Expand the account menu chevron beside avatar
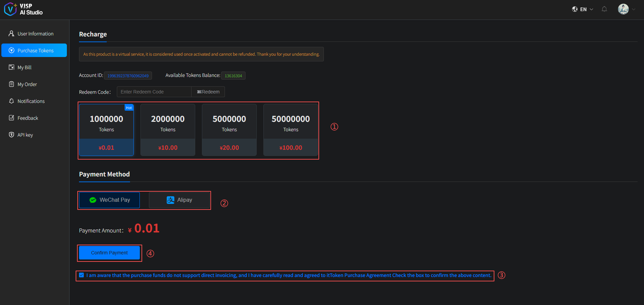 click(634, 9)
